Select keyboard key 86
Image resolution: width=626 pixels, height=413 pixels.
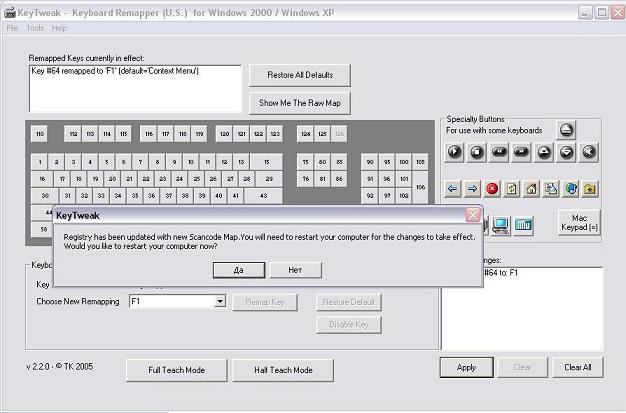pos(339,179)
